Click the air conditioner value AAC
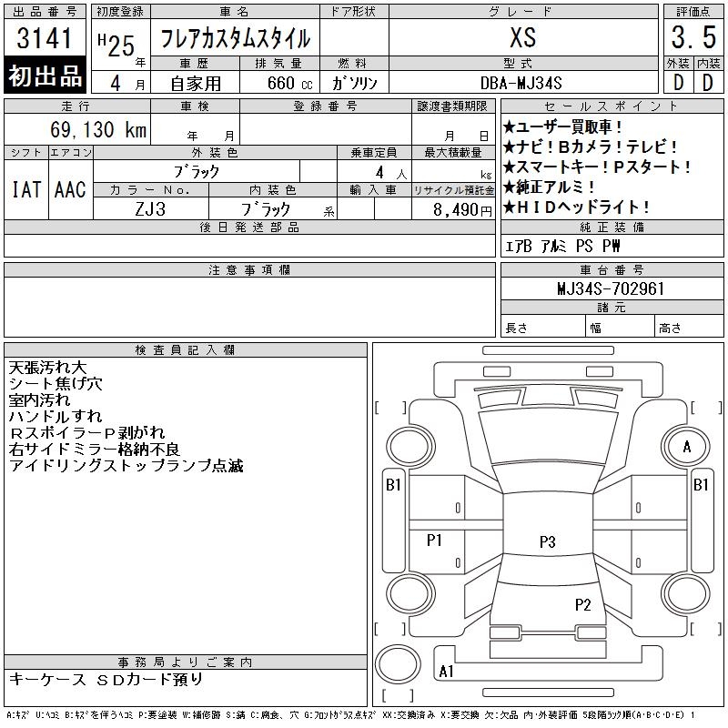Image resolution: width=728 pixels, height=728 pixels. click(70, 189)
